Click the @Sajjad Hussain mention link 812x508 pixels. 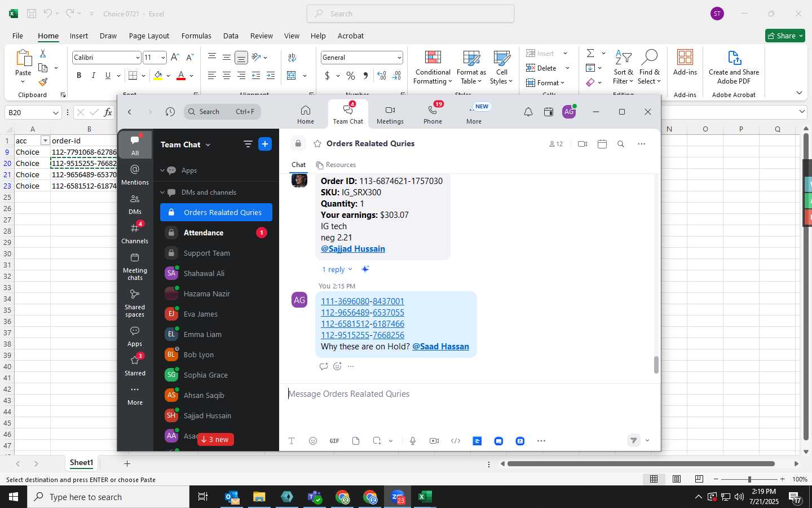coord(353,249)
